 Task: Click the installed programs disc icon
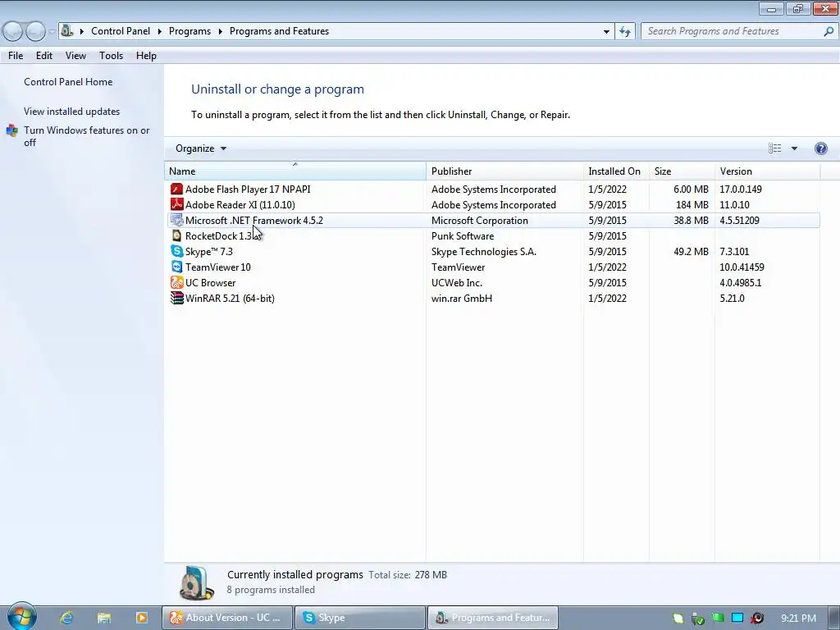tap(195, 582)
